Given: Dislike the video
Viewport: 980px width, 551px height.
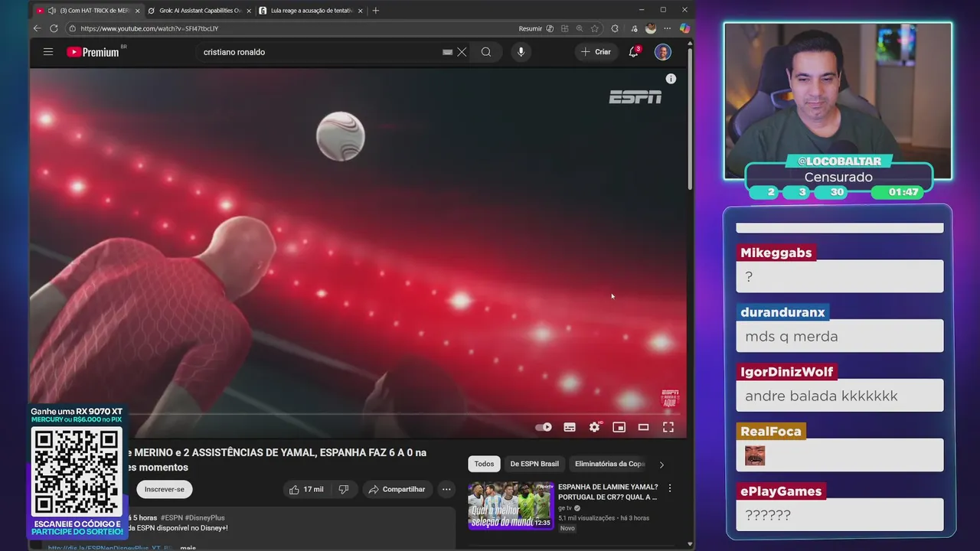Looking at the screenshot, I should point(344,489).
